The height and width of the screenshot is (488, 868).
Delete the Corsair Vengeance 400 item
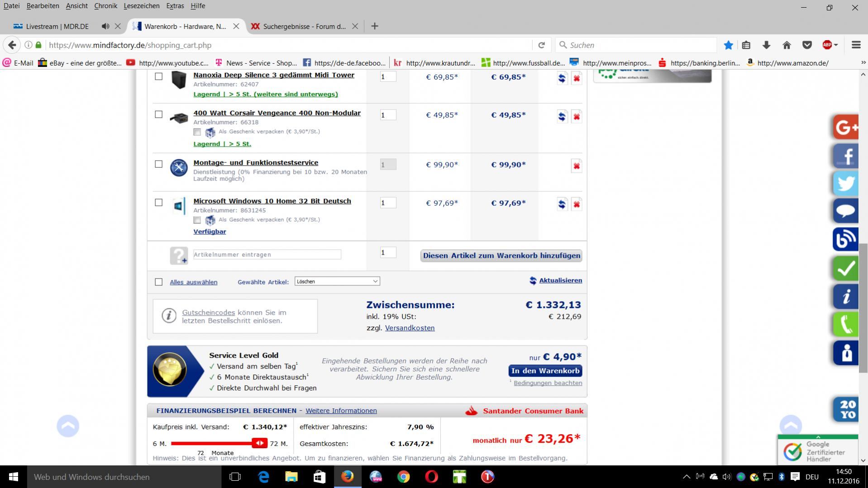coord(576,116)
